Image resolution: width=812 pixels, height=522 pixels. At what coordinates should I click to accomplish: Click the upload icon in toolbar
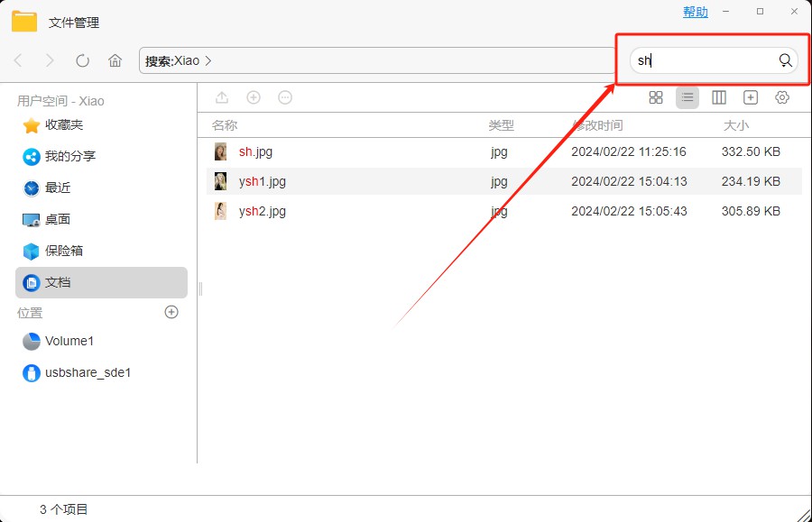[222, 97]
